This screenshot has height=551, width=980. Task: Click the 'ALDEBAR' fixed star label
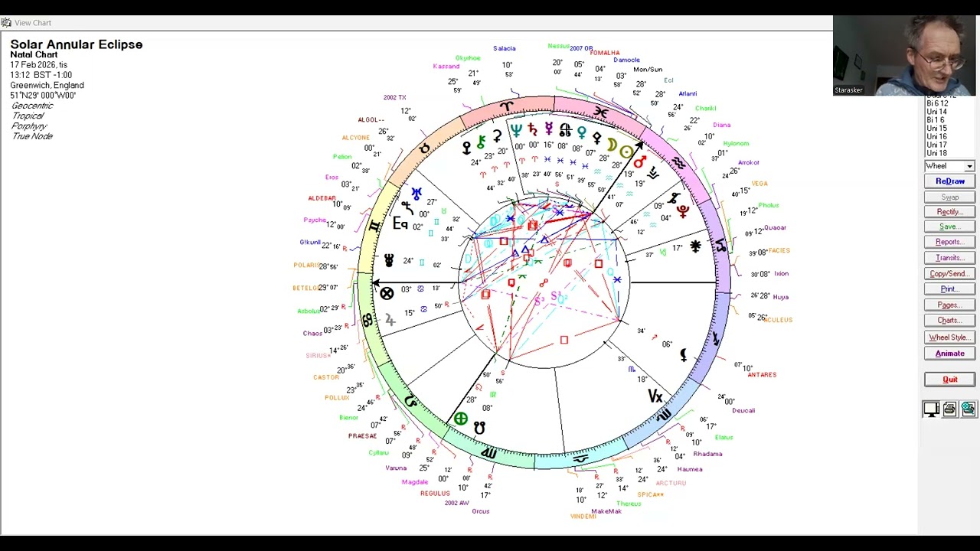pos(322,198)
